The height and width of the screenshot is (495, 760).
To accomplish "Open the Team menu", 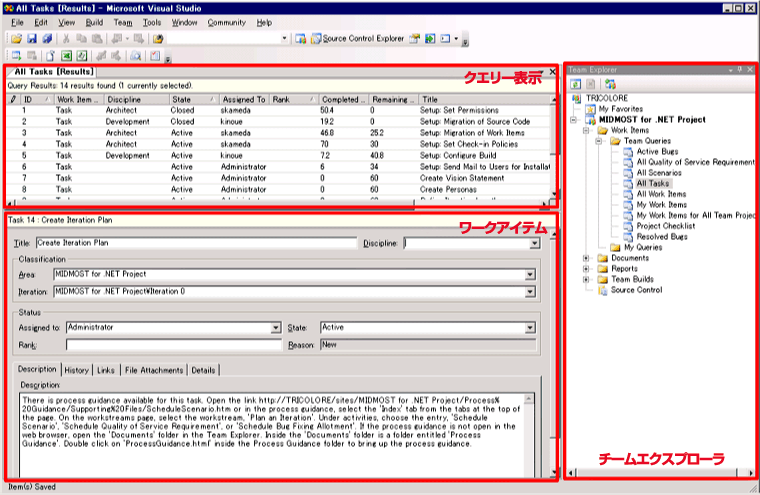I will click(x=123, y=22).
